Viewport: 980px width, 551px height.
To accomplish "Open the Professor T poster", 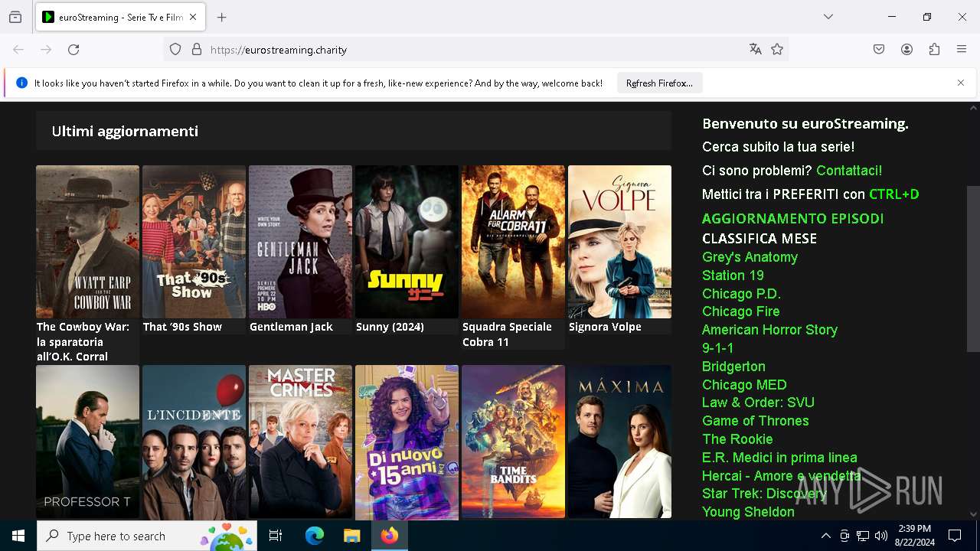I will point(87,442).
